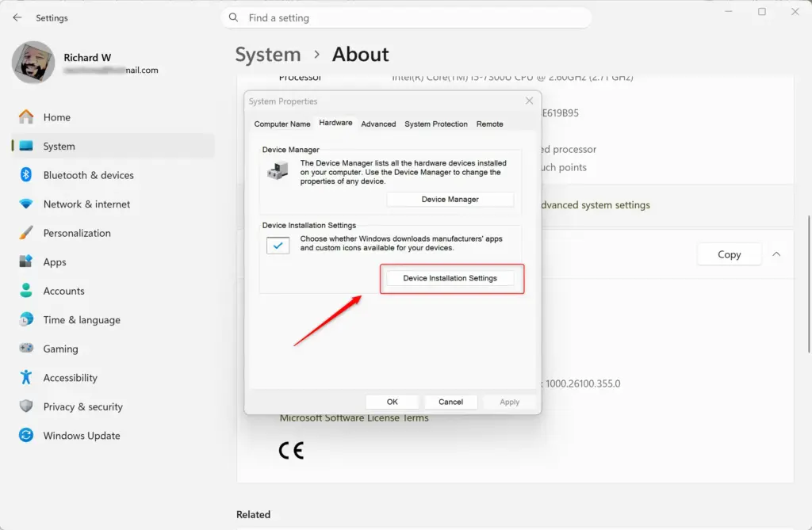
Task: Click the Privacy shield icon
Action: [x=26, y=406]
